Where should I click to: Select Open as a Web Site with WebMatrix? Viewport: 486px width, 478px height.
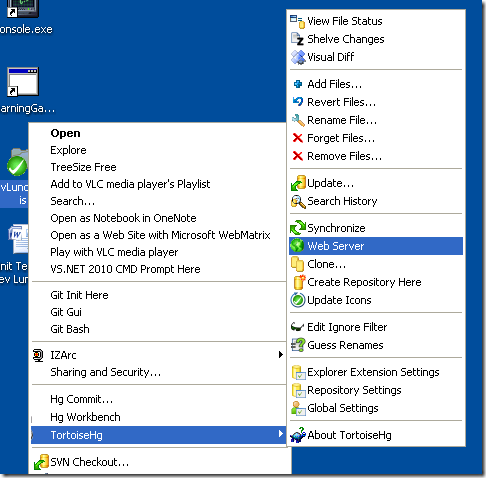(160, 235)
